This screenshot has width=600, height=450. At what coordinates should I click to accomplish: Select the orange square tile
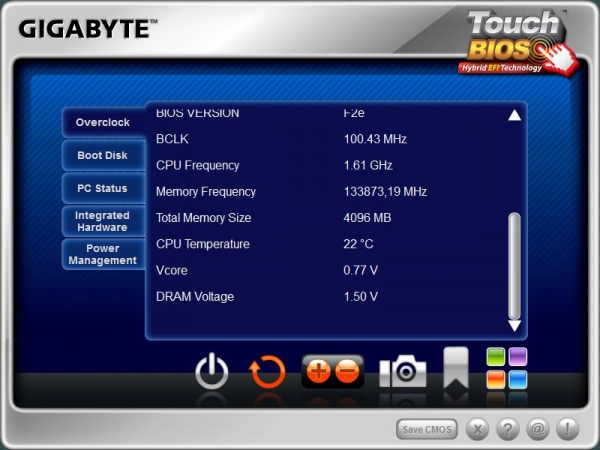point(496,379)
